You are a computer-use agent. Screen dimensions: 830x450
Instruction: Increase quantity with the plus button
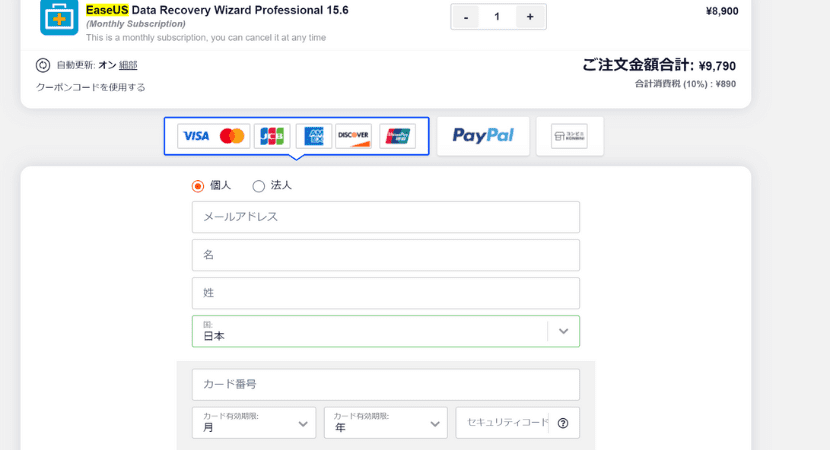point(530,17)
